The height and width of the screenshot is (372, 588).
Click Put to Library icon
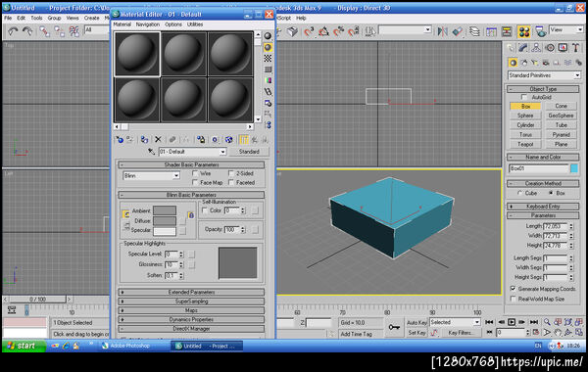(x=201, y=140)
